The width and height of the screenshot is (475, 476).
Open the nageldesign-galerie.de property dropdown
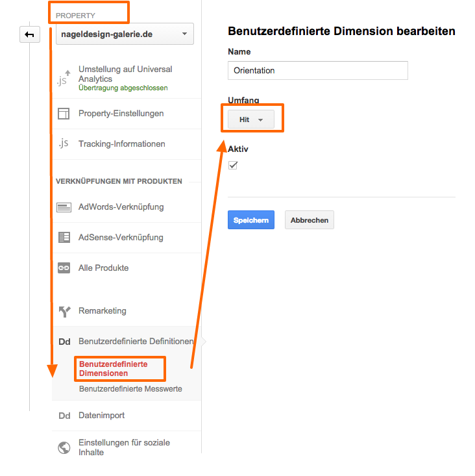point(125,34)
